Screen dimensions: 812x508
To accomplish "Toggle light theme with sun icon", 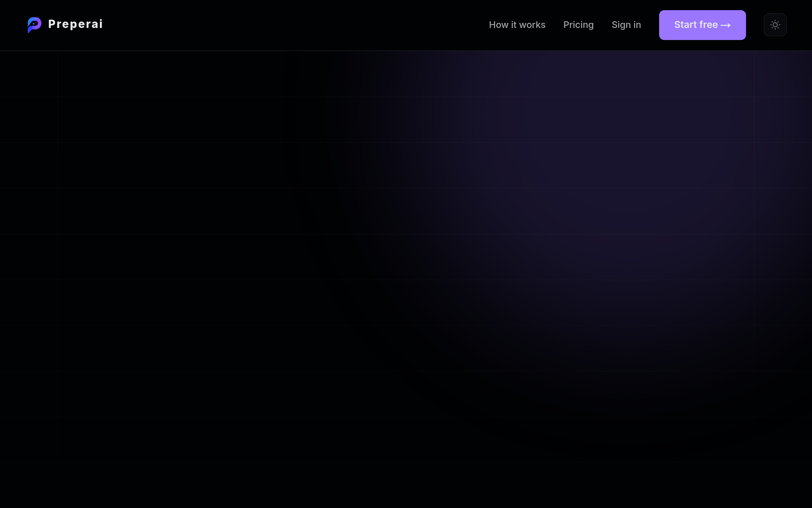I will 775,25.
